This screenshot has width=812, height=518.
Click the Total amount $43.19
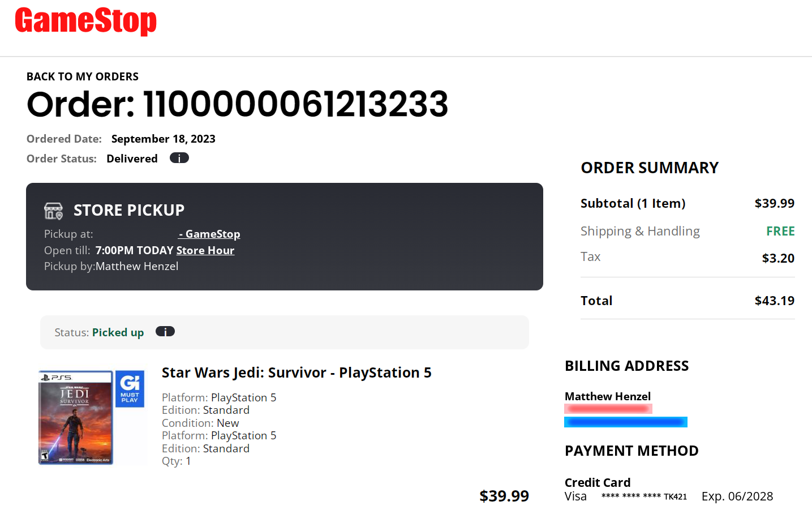tap(774, 301)
